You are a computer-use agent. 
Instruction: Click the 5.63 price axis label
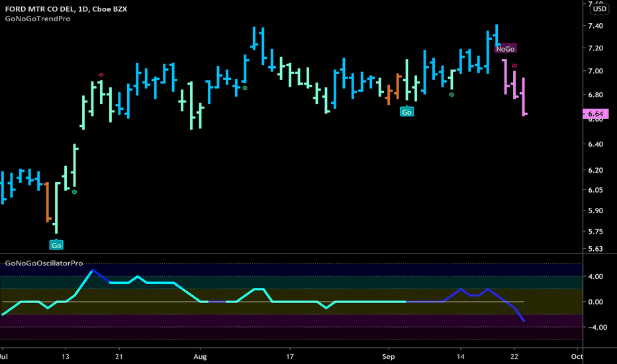(595, 249)
